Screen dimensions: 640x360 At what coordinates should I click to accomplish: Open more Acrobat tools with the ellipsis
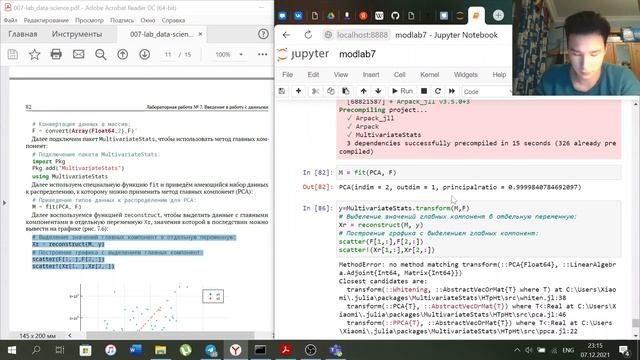click(262, 54)
